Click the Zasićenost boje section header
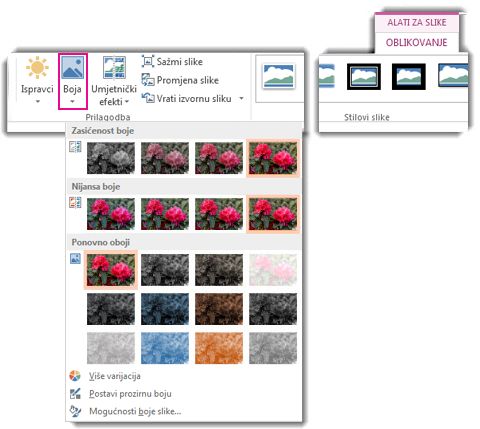 click(x=103, y=131)
